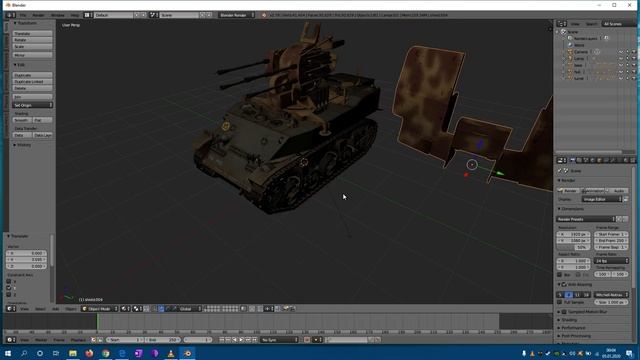Screen dimensions: 640x360
Task: Open the editor type selector in the Info header
Action: [10, 15]
